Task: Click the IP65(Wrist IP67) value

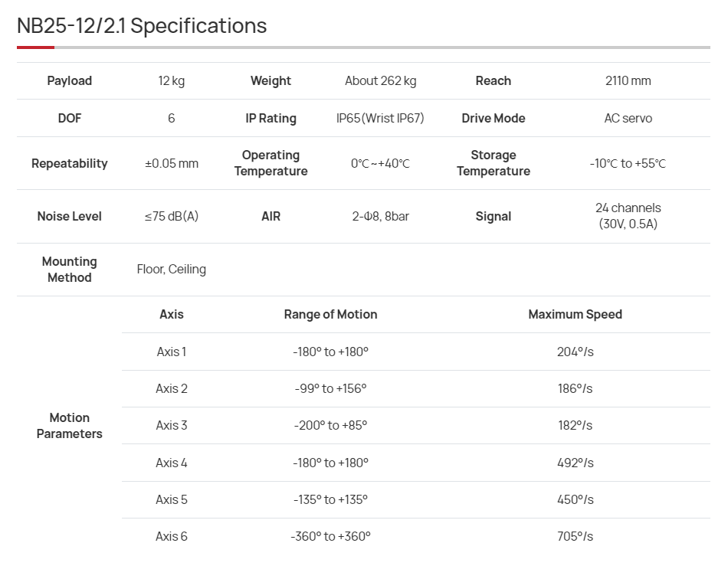Action: pos(380,118)
